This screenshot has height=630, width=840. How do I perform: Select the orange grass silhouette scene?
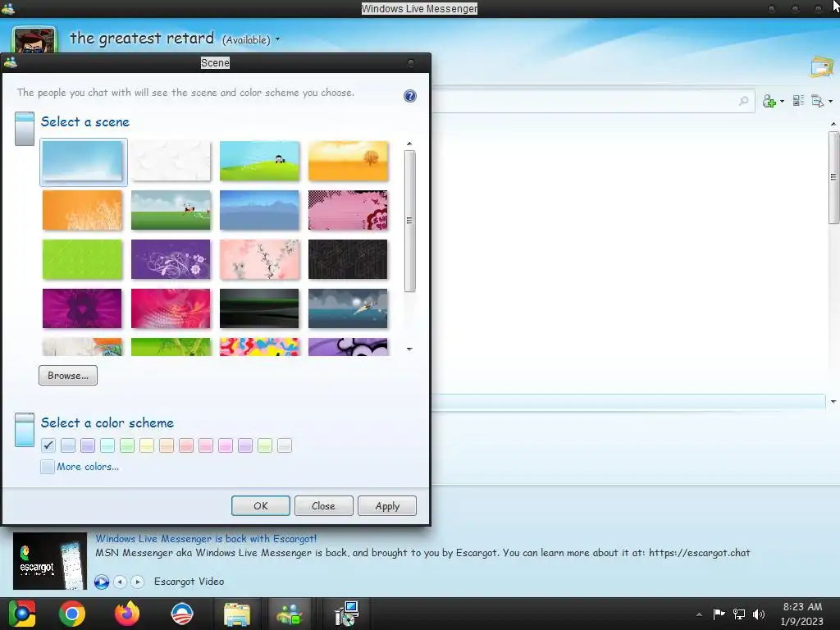click(82, 210)
